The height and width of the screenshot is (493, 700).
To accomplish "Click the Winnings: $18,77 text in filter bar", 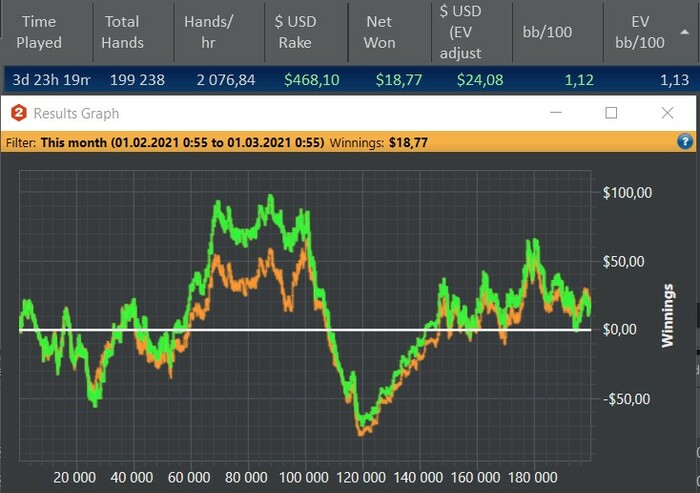I will point(379,143).
